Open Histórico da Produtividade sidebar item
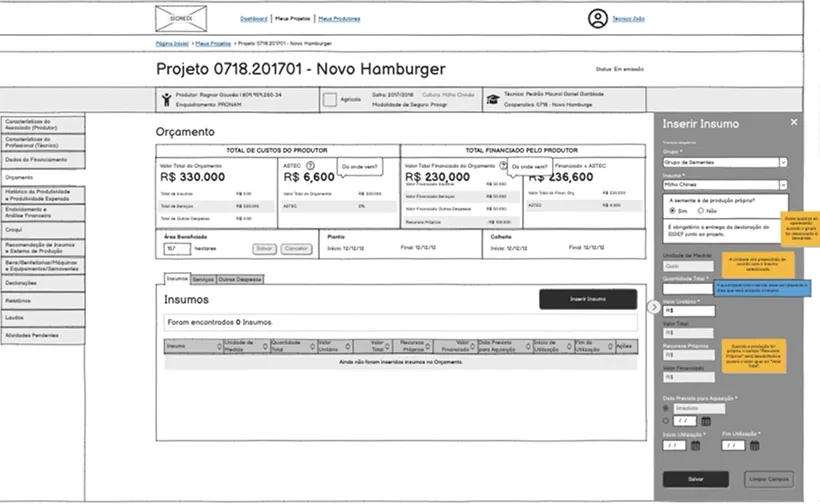 pos(42,195)
